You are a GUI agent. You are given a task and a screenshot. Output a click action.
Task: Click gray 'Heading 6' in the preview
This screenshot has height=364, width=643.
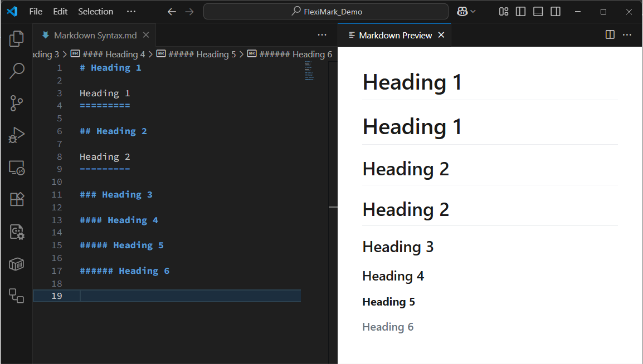[387, 327]
